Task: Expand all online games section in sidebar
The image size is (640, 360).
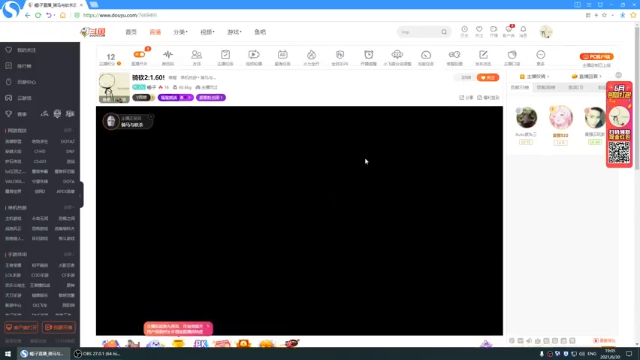Action: (x=69, y=130)
